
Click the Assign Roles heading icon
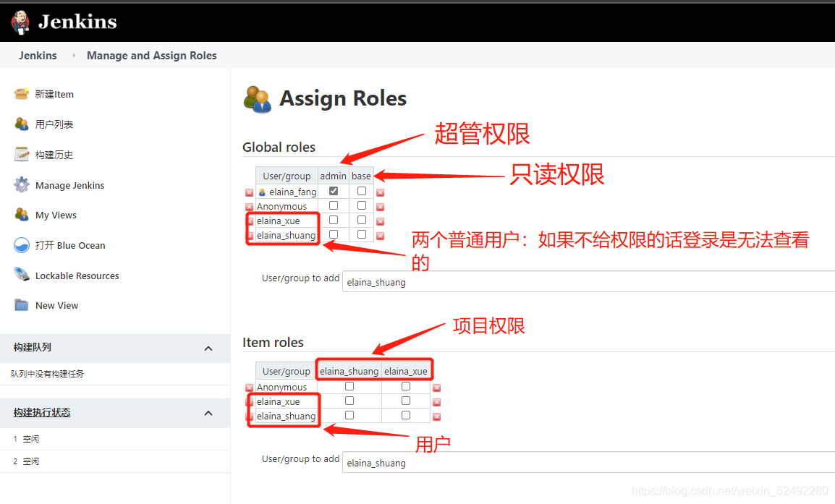[257, 99]
